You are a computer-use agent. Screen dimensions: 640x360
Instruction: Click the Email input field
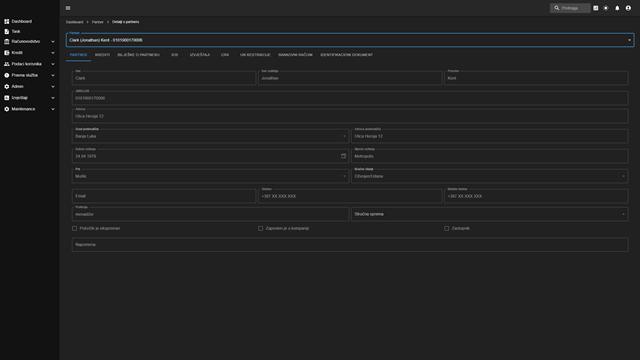(x=164, y=196)
